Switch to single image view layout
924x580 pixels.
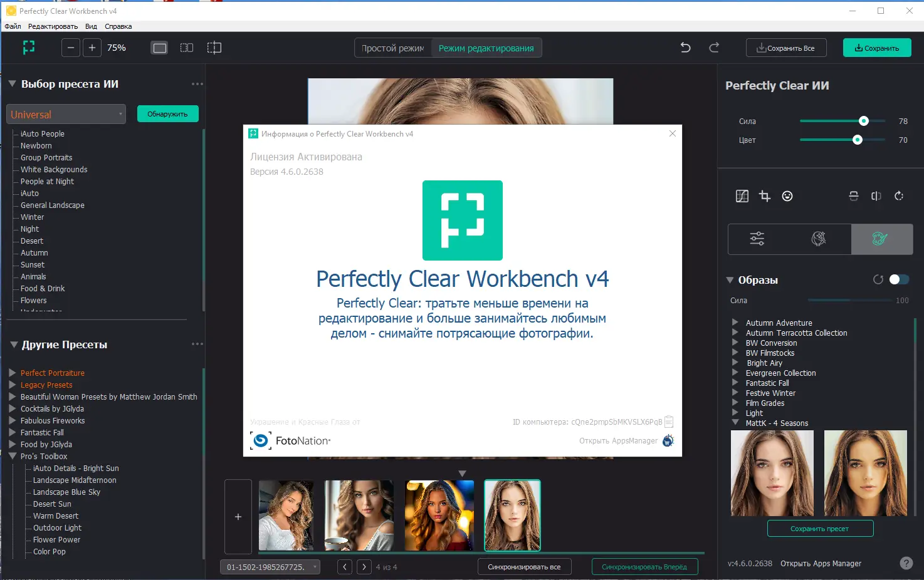click(x=160, y=48)
